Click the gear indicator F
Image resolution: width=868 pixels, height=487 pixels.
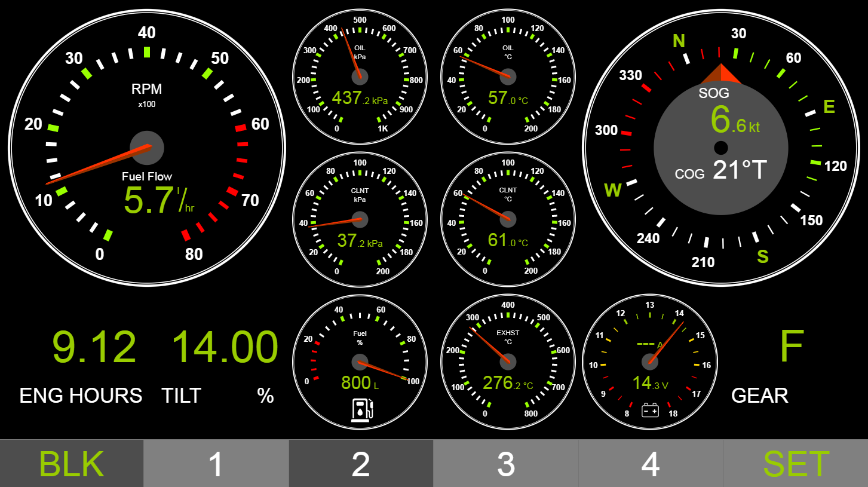(x=792, y=346)
